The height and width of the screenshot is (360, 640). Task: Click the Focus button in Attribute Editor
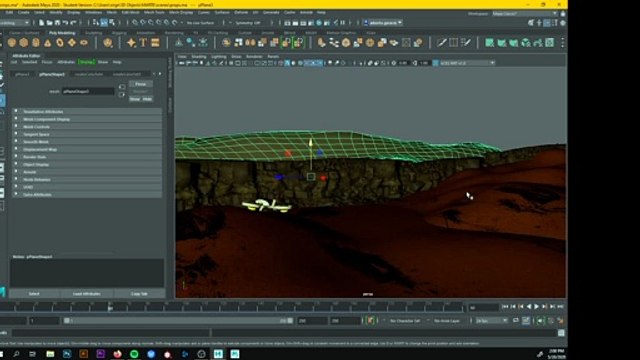pos(141,84)
